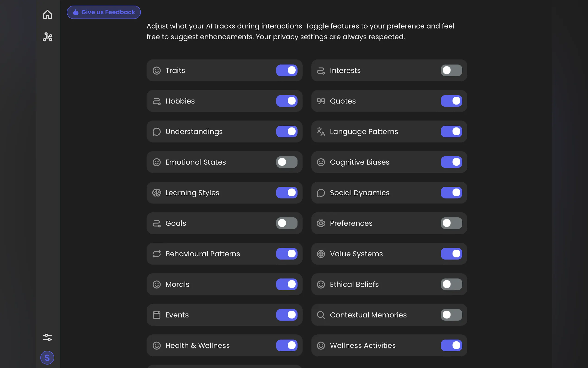
Task: Click the brain icon beside Learning Styles
Action: 156,193
